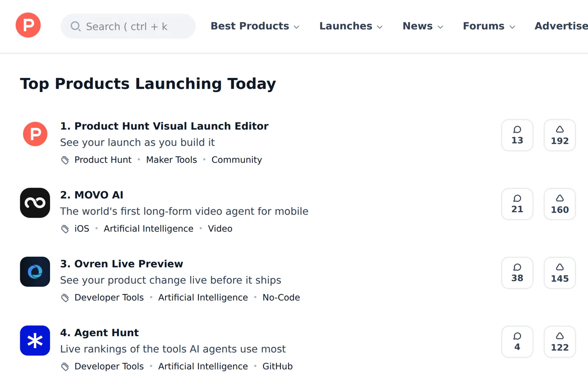588x385 pixels.
Task: Open the Advertise menu item
Action: pyautogui.click(x=561, y=26)
